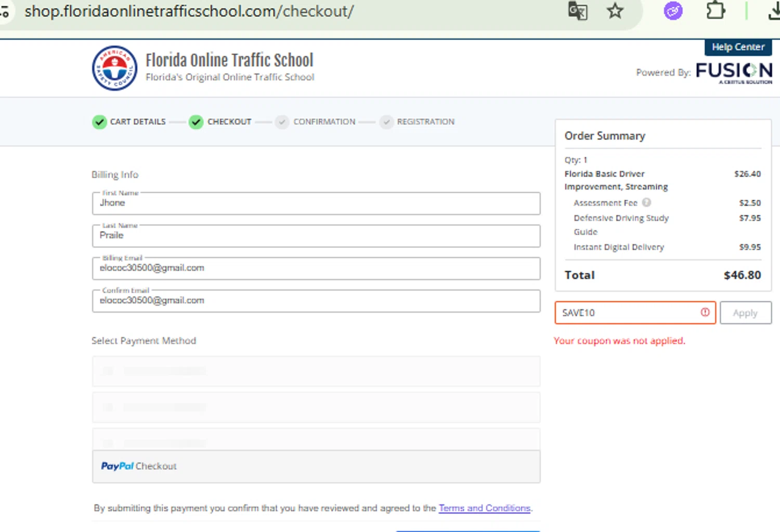Click the $9.95 delivery price
This screenshot has height=532, width=780.
click(750, 247)
